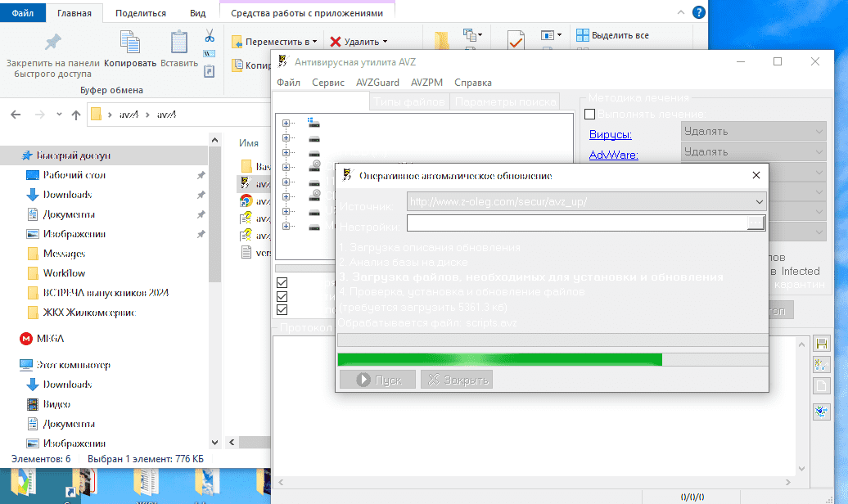
Task: Click the up-arrow parent folder icon
Action: (x=75, y=115)
